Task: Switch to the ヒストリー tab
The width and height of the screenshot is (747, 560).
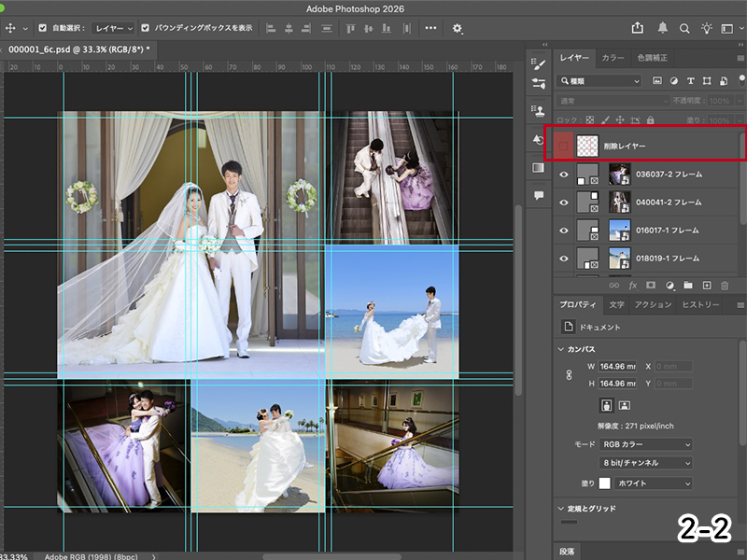Action: (x=700, y=304)
